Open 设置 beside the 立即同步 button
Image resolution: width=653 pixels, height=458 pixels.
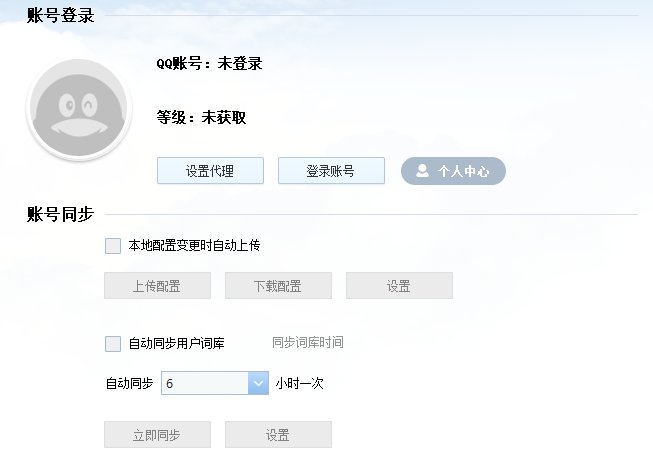tap(278, 435)
